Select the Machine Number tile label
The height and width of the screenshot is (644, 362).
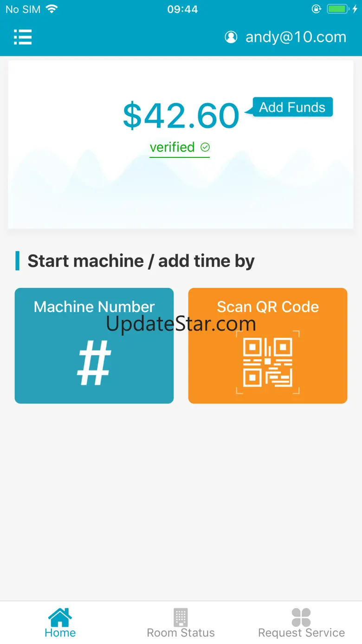tap(94, 306)
